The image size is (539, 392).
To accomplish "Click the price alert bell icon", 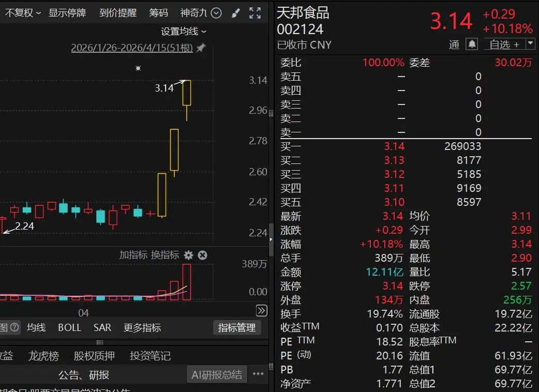I will coord(472,44).
